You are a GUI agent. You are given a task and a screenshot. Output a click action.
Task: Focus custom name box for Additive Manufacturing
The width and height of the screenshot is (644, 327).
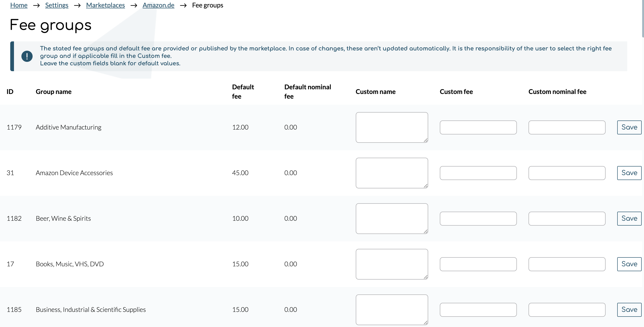(x=392, y=127)
